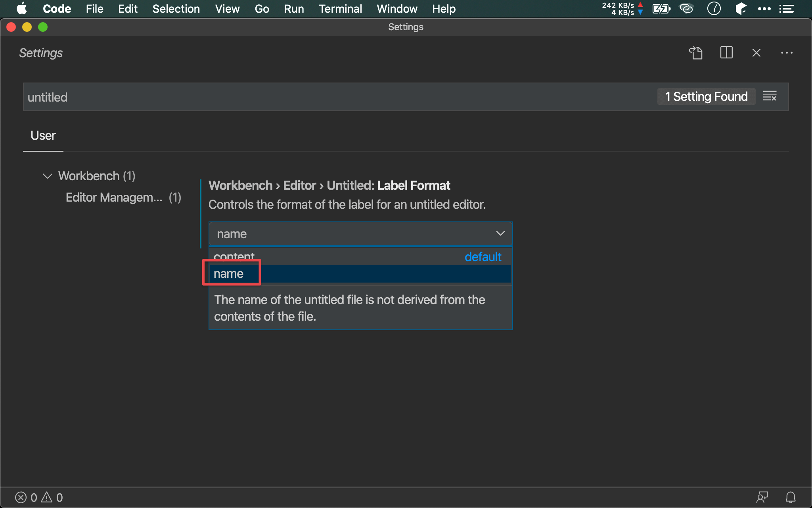Click the Label Format setting title
Viewport: 812px width, 508px height.
(329, 185)
